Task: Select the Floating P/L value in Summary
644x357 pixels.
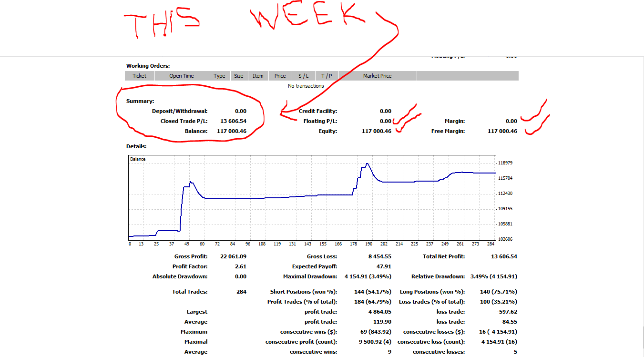Action: click(x=386, y=121)
